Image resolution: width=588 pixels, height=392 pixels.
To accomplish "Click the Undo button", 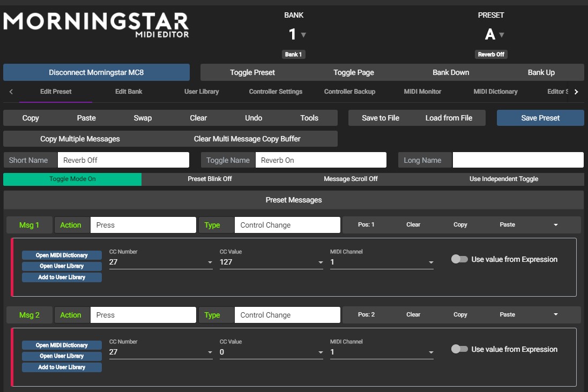I will click(254, 118).
